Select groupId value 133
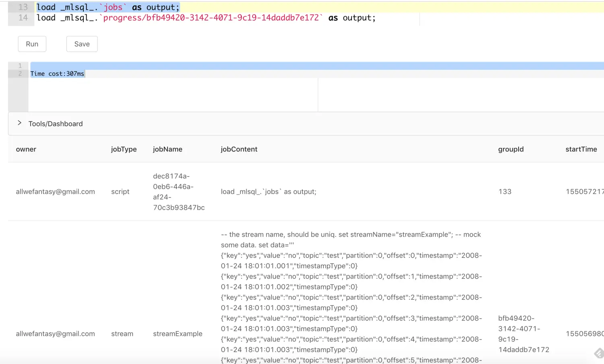The width and height of the screenshot is (604, 364). [x=505, y=192]
